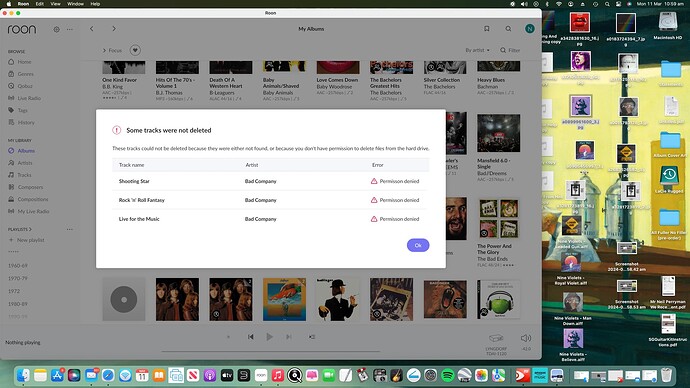The height and width of the screenshot is (388, 690).
Task: Click the play button in transport bar
Action: [x=269, y=337]
